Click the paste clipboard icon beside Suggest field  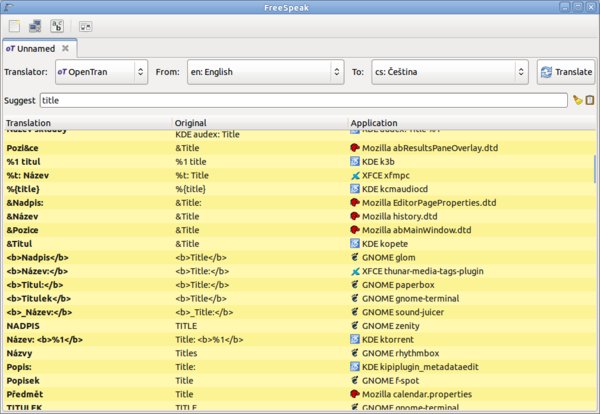590,100
